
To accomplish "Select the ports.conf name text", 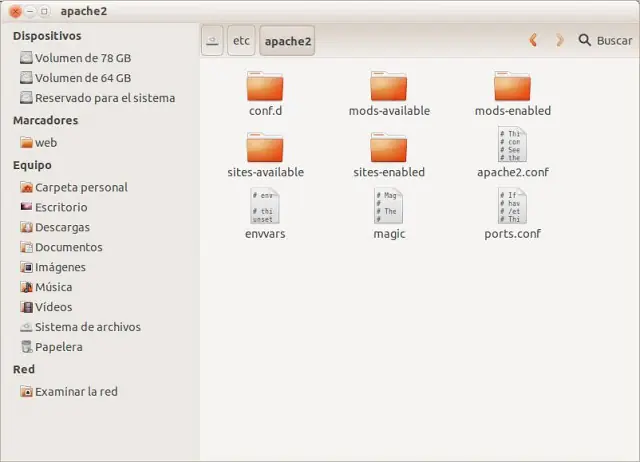I will click(513, 234).
